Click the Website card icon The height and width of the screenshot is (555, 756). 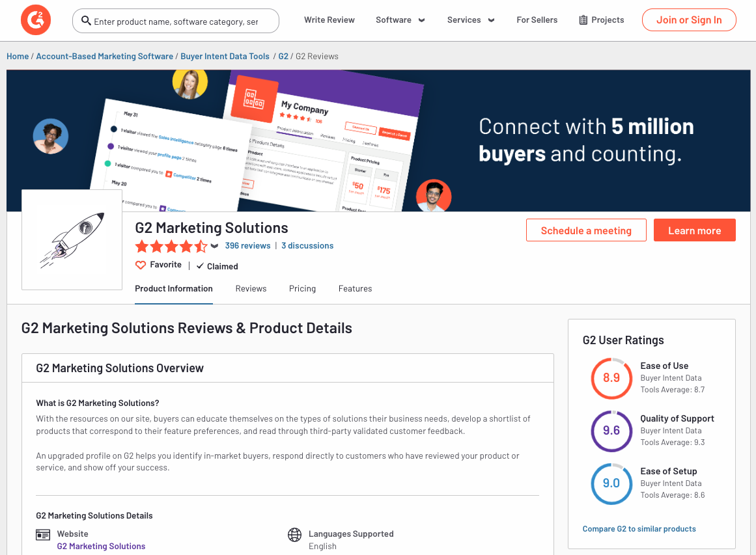(x=43, y=535)
